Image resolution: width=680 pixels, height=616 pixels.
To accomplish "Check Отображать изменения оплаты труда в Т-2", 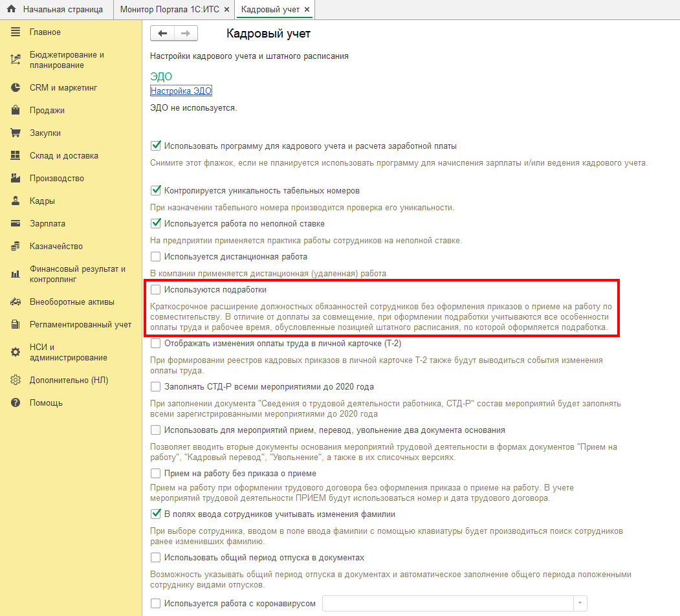I will pyautogui.click(x=156, y=343).
